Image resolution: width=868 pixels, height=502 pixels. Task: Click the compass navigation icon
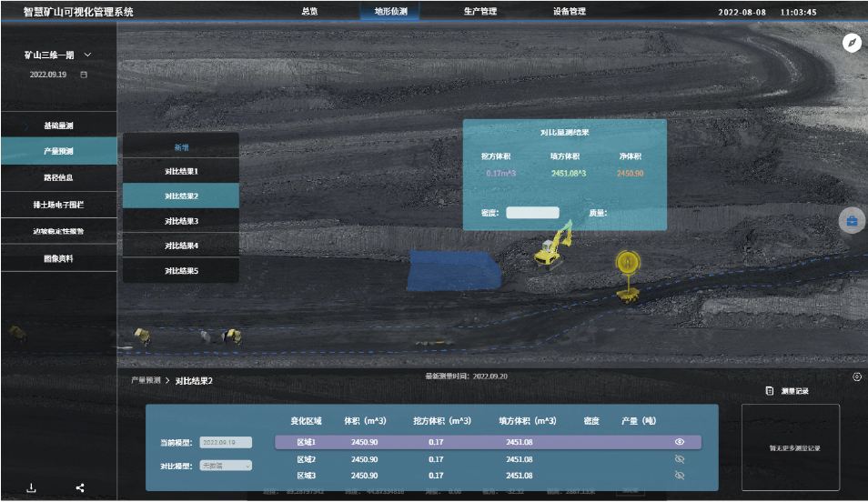pos(852,43)
